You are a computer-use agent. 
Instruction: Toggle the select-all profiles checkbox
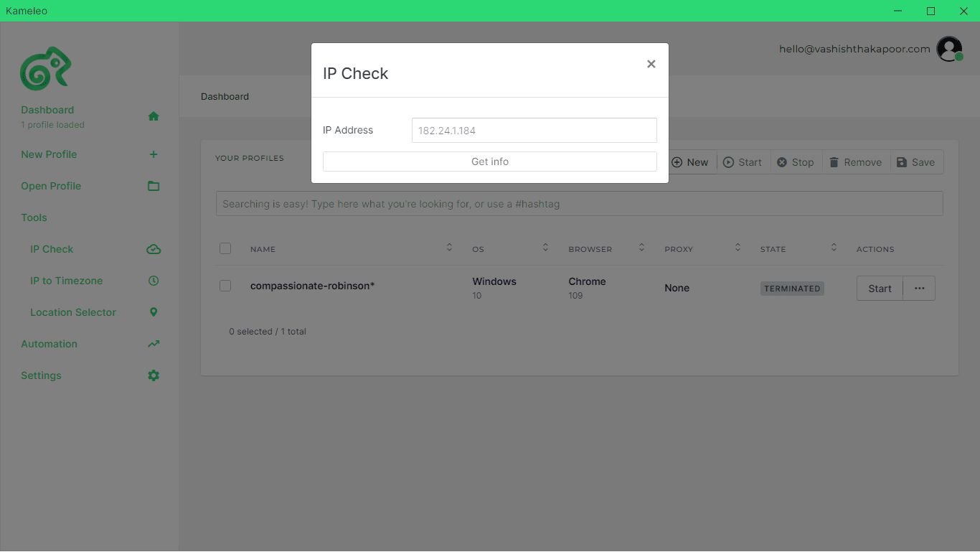click(x=225, y=248)
